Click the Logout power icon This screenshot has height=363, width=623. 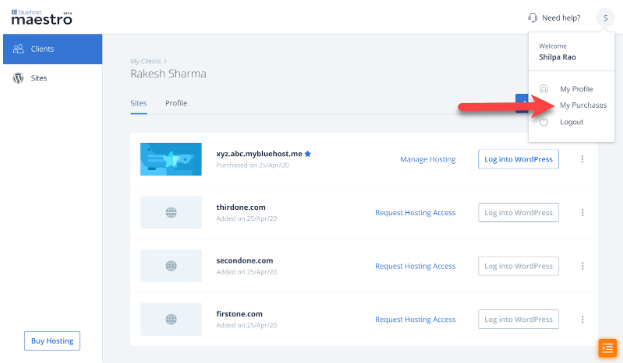pyautogui.click(x=544, y=122)
